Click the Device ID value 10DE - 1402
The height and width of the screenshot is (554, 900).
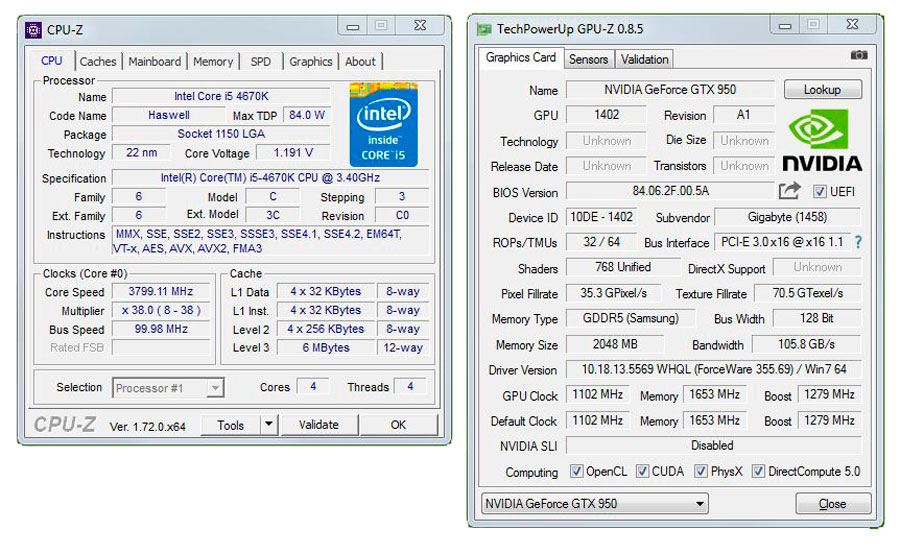601,217
